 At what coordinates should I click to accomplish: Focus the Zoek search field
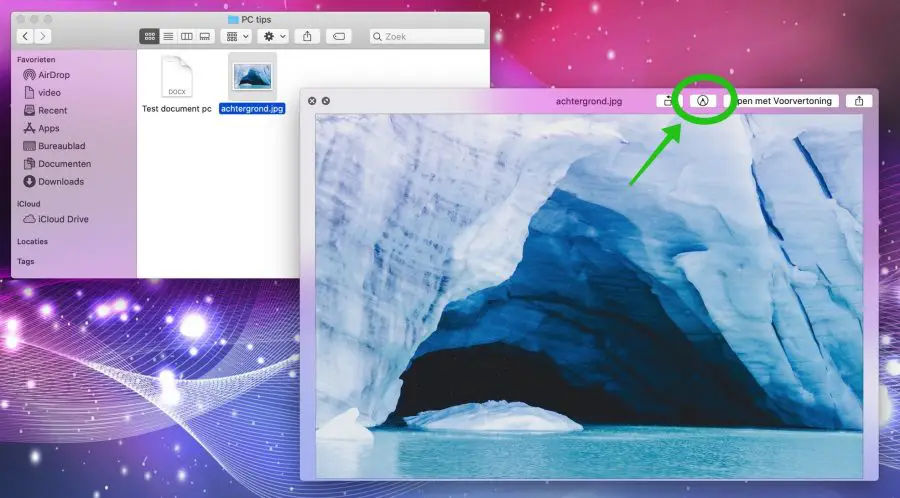click(x=427, y=36)
